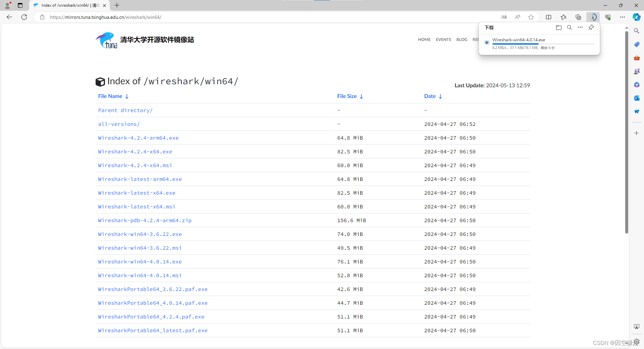Viewport: 644px width, 349px height.
Task: Sort the list by File Size
Action: pos(350,96)
